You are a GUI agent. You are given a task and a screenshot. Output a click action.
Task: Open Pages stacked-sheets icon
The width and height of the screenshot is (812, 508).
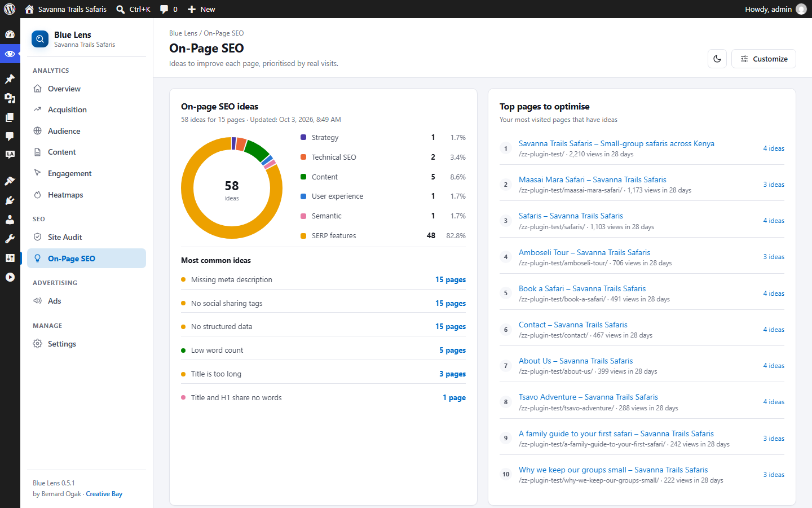[x=10, y=117]
